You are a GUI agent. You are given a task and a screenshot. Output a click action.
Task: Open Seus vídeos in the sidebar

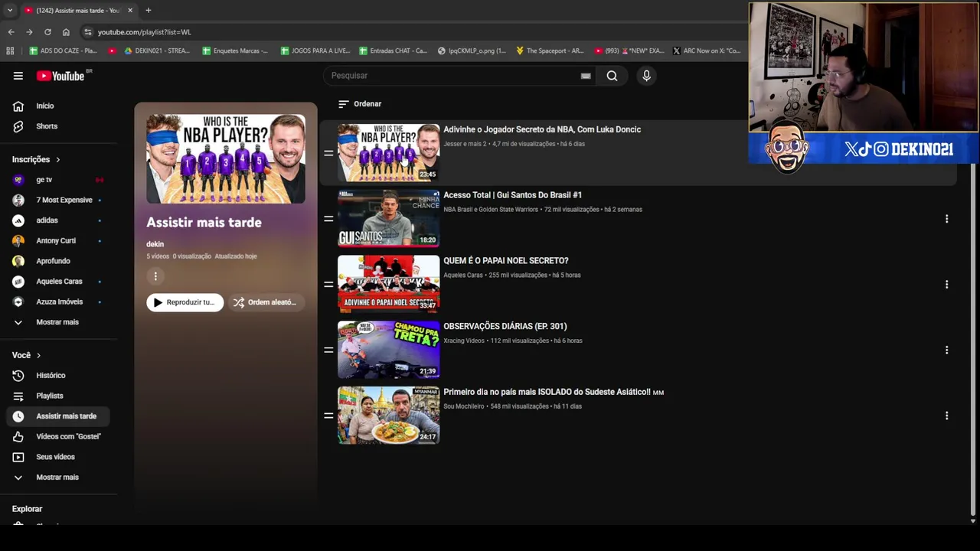pos(58,457)
